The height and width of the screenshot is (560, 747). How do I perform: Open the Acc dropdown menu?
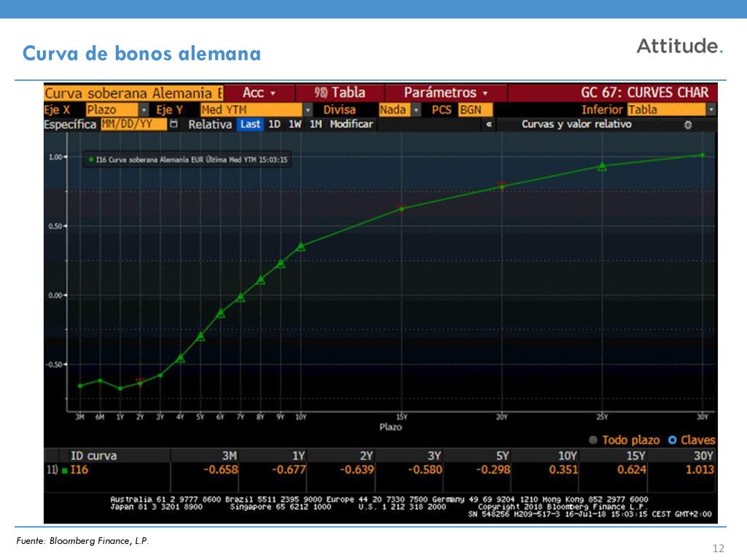pos(259,93)
